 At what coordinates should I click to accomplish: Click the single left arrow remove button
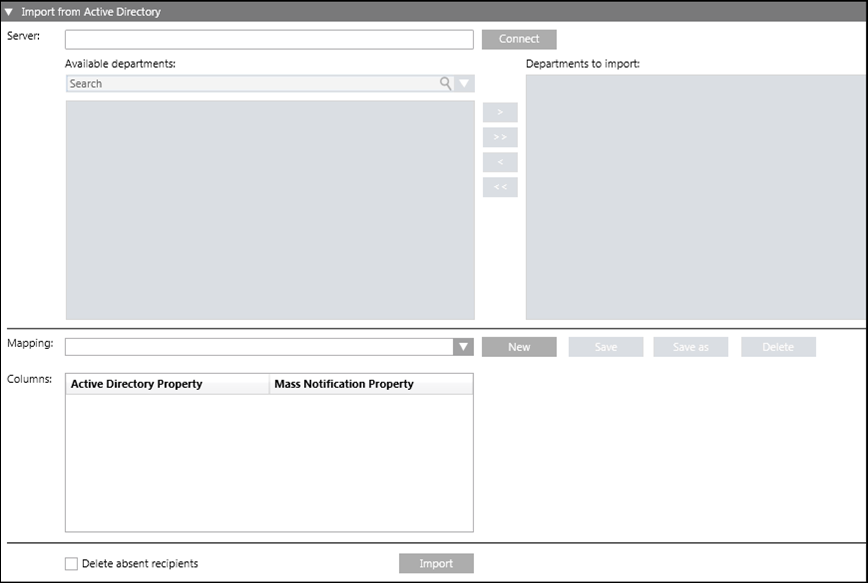500,162
